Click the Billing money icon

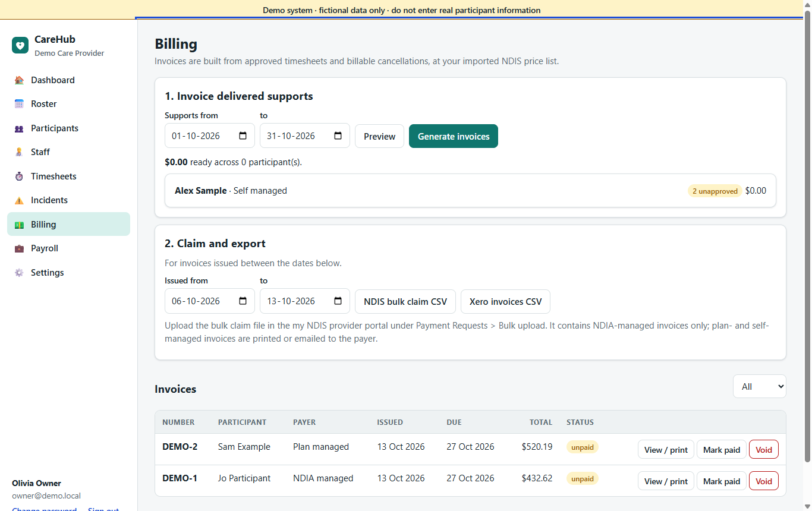pos(19,225)
